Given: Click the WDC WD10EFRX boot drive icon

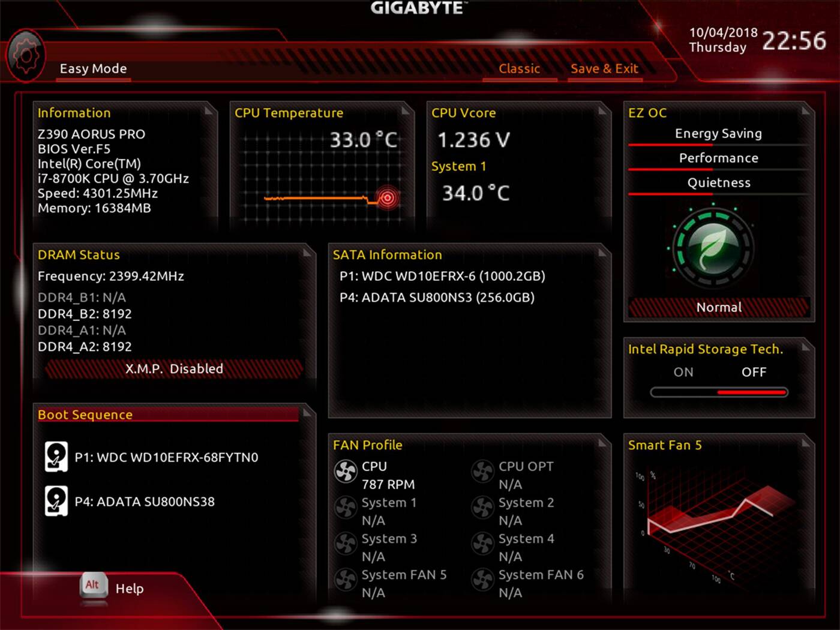Looking at the screenshot, I should click(56, 457).
